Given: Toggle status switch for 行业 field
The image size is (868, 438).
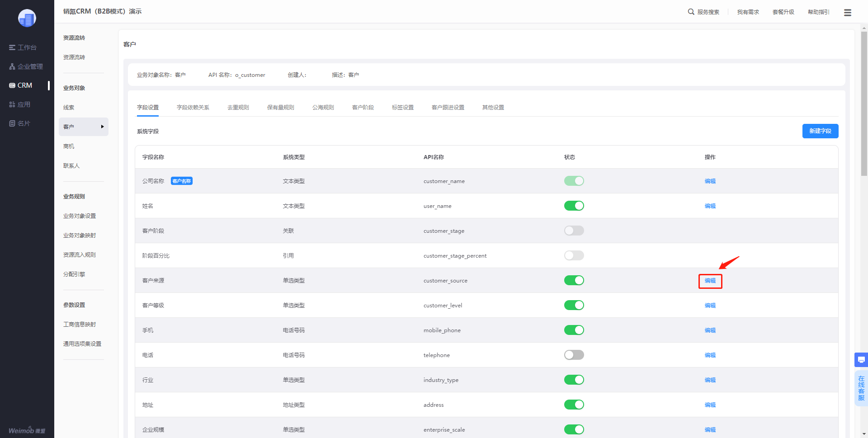Looking at the screenshot, I should coord(574,380).
